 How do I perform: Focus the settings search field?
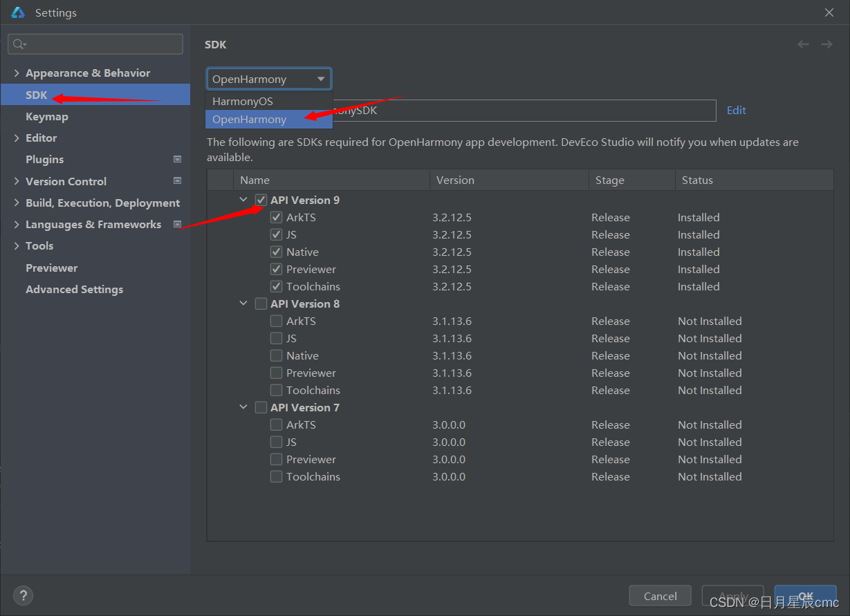pos(95,44)
